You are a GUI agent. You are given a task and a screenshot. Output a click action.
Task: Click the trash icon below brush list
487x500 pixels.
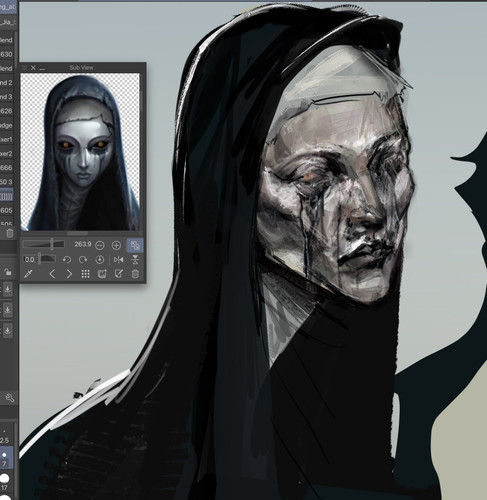[x=10, y=233]
